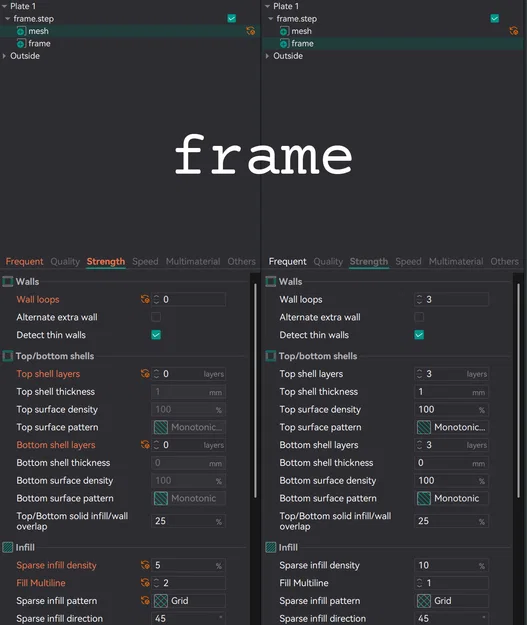Reset Bottom shell layers in left panel

tap(145, 444)
